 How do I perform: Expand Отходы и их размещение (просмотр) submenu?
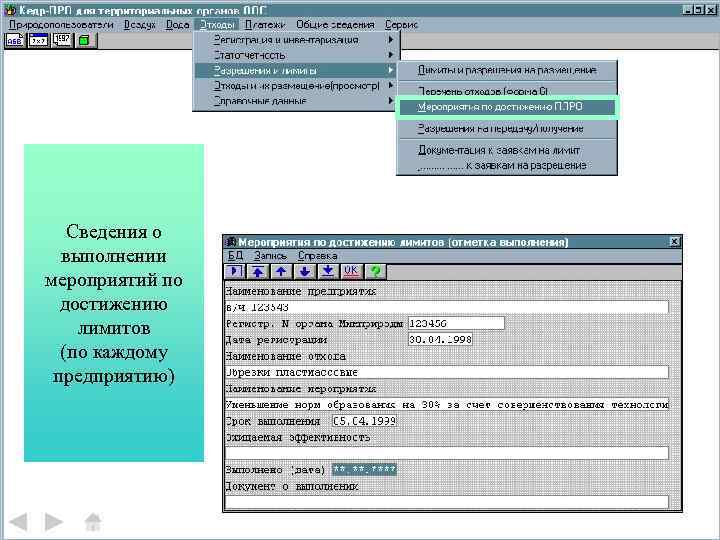tap(296, 86)
